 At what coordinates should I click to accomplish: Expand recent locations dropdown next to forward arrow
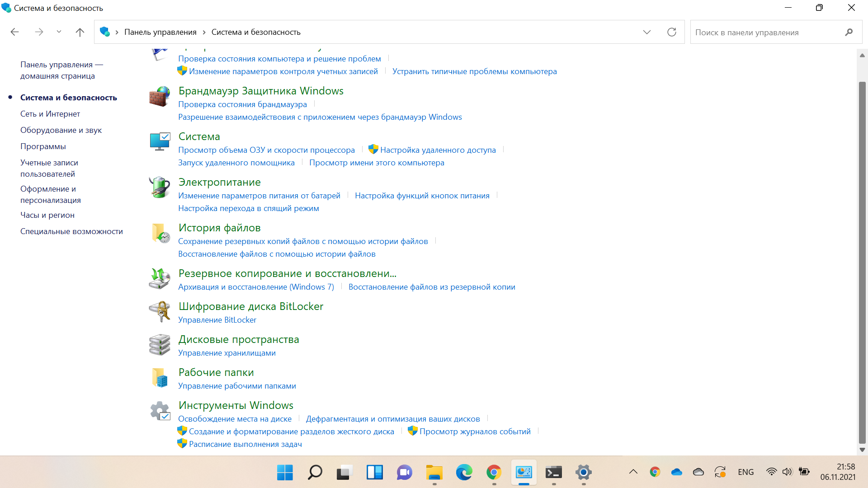coord(59,32)
